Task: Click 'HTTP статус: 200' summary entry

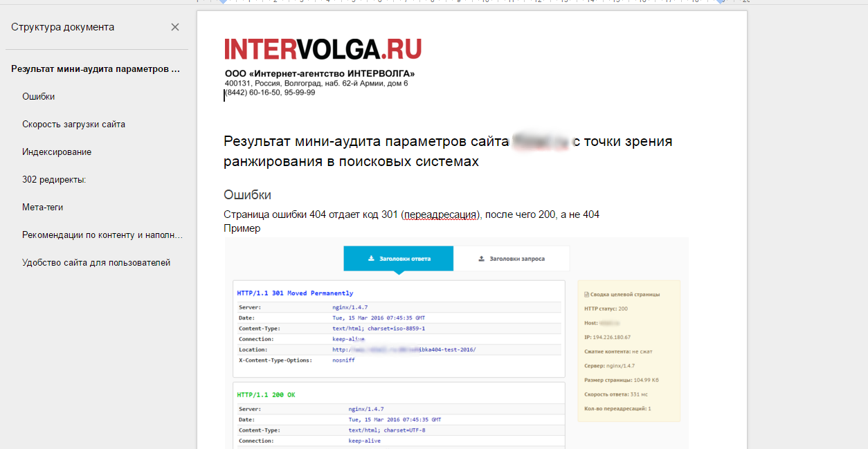Action: point(606,309)
